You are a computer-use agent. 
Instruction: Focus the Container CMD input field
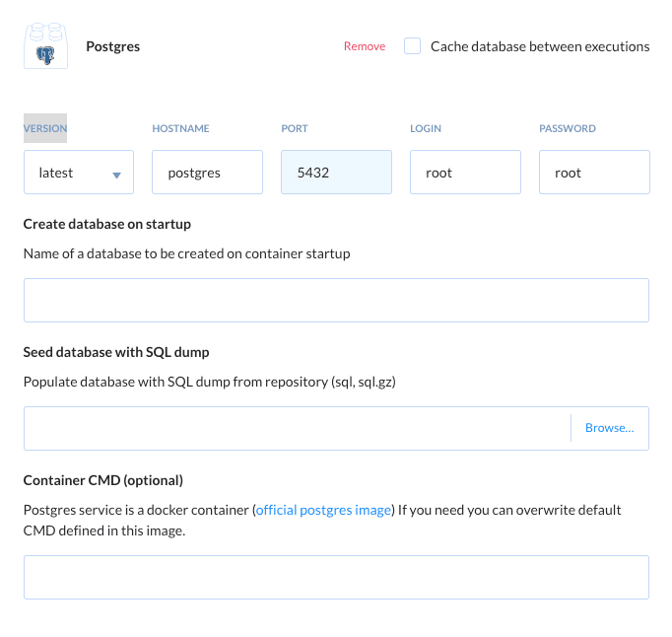pyautogui.click(x=336, y=578)
